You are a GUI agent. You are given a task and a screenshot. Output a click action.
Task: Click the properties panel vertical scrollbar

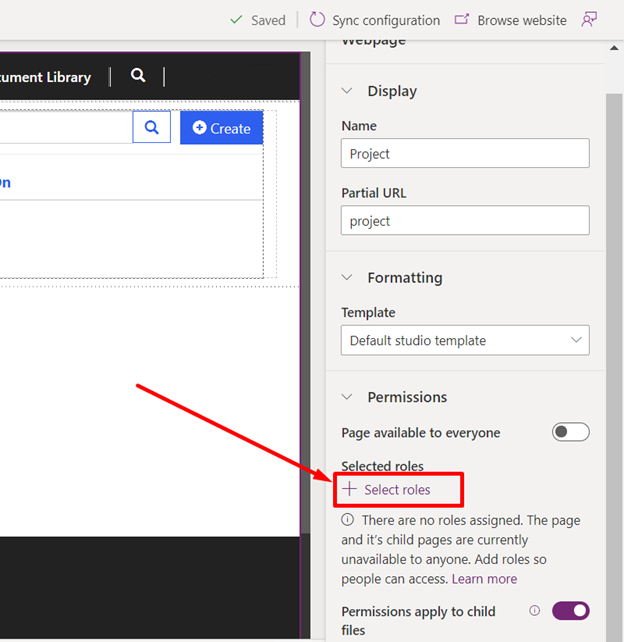(613, 300)
